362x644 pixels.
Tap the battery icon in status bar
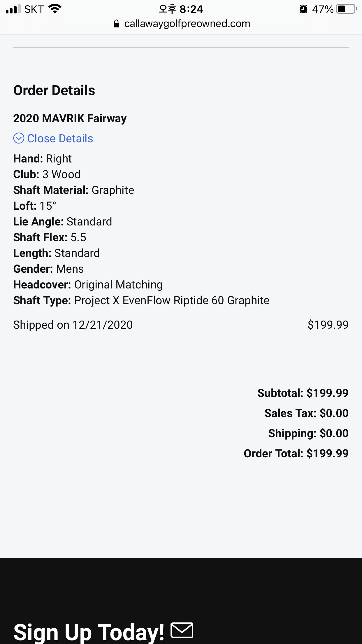(346, 9)
